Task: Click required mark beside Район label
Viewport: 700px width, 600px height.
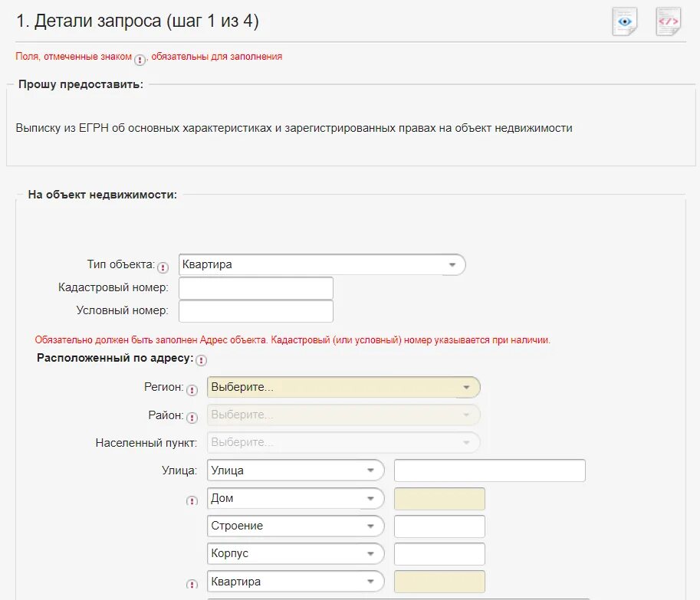Action: pos(192,418)
